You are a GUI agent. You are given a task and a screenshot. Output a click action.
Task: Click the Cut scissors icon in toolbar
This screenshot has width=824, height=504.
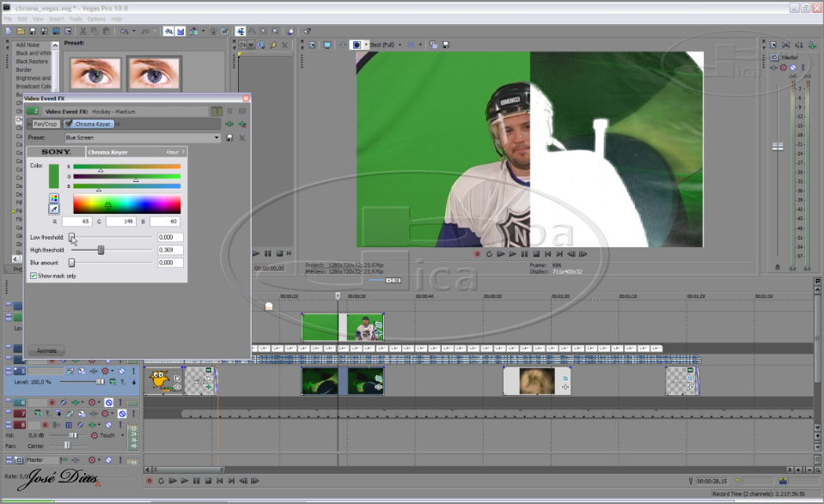(x=83, y=32)
